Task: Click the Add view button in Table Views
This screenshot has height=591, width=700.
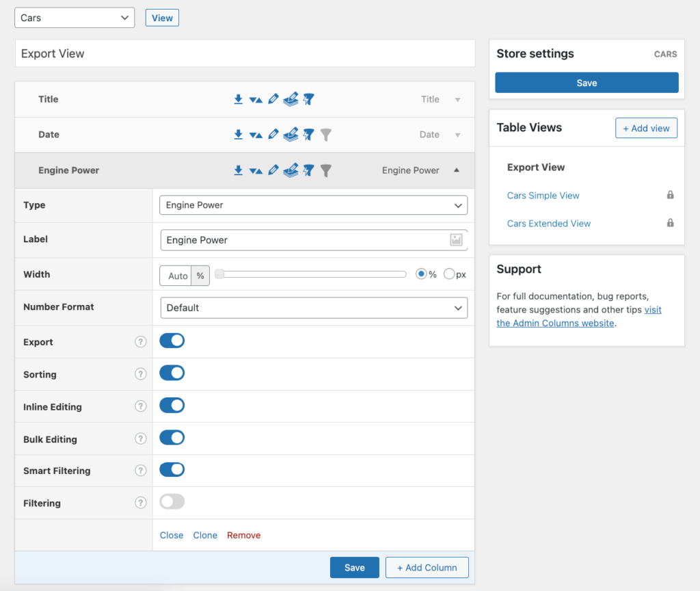Action: click(x=646, y=127)
